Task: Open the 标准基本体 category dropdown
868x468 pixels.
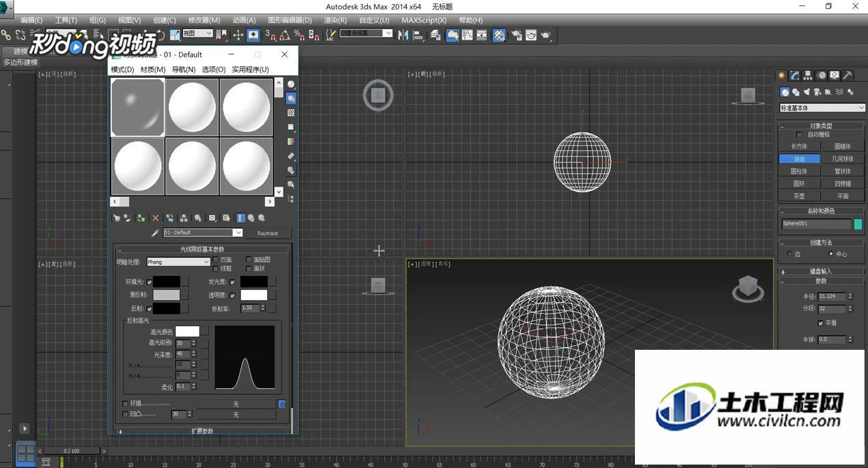Action: 823,108
